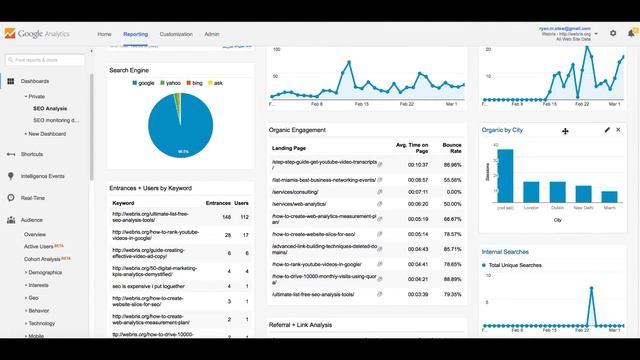Click keyword 'seo is expensive i put together'

pos(149,286)
